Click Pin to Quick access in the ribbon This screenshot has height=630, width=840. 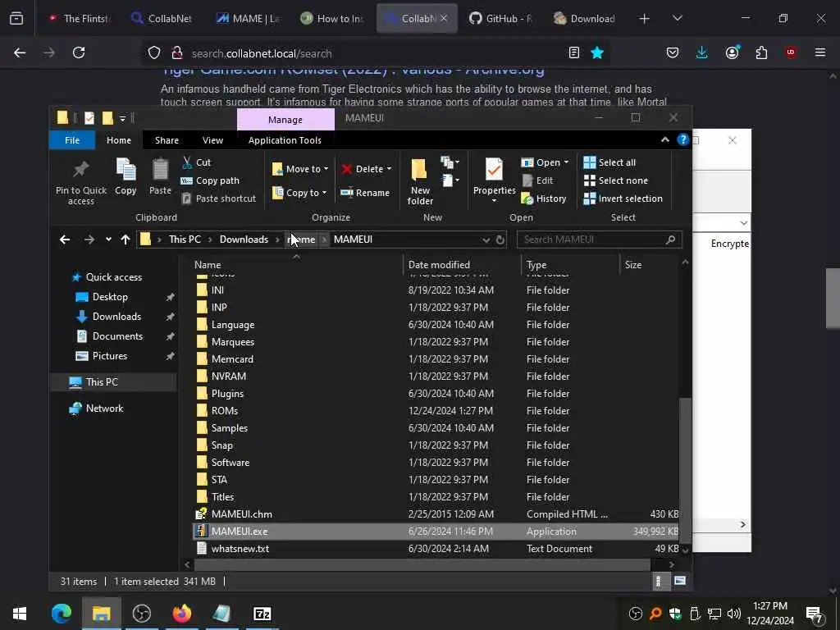click(81, 182)
